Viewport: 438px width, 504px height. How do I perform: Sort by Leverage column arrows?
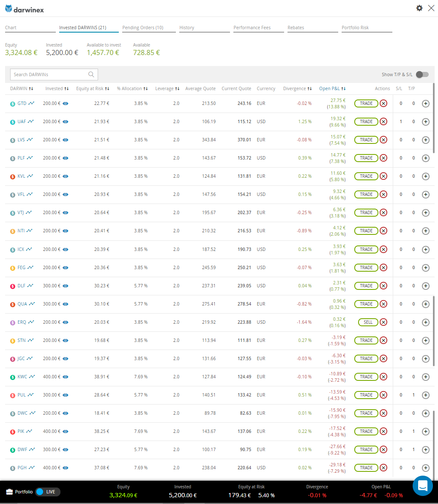point(177,89)
